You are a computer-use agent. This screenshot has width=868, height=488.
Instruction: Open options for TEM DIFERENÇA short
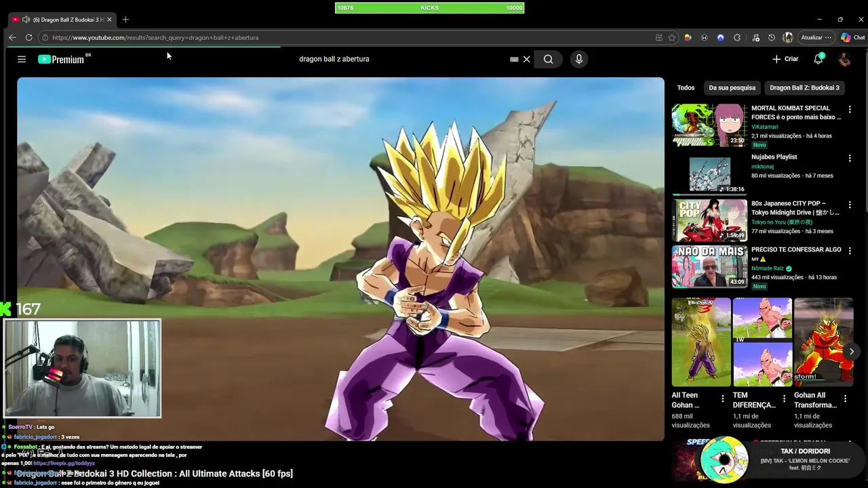784,399
